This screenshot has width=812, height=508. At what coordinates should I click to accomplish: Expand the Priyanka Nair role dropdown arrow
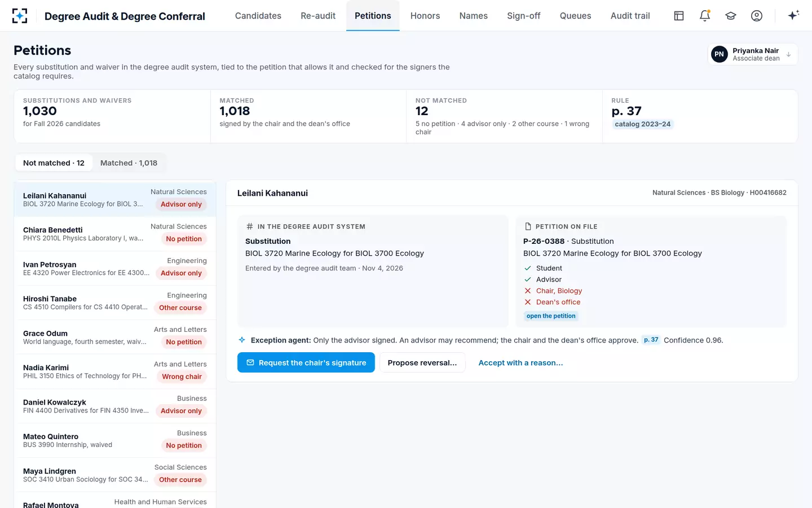(788, 54)
